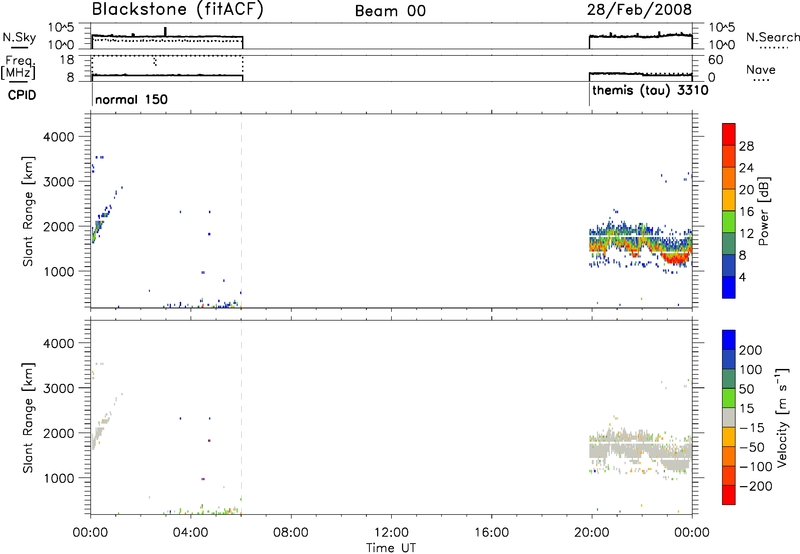Image resolution: width=800 pixels, height=554 pixels.
Task: Click the '16' tick on power colorbar
Action: pyautogui.click(x=746, y=212)
